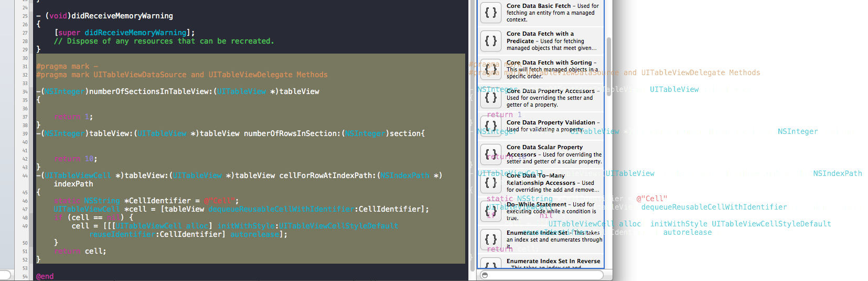Image resolution: width=868 pixels, height=281 pixels.
Task: Click '*CellIdentifier' in the static NSString declaration
Action: point(159,201)
